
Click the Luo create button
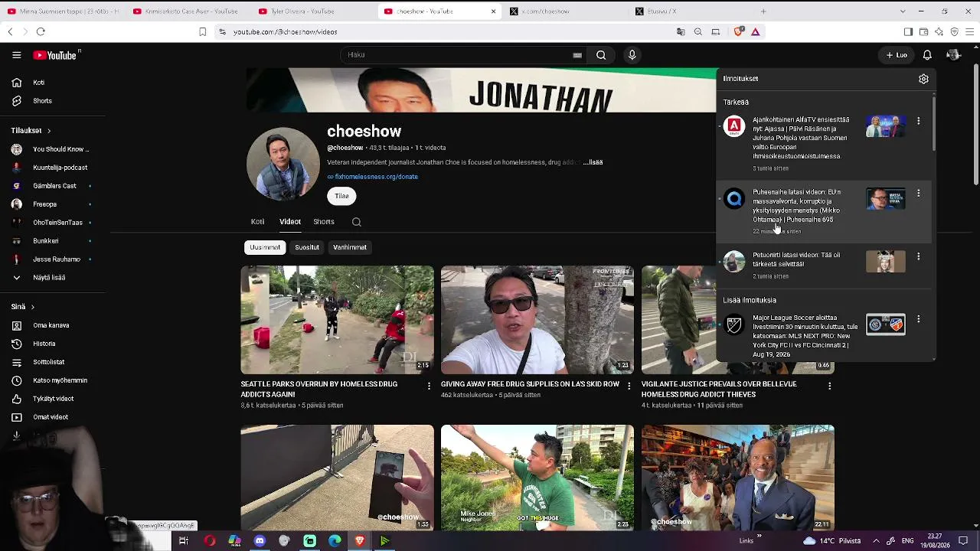pyautogui.click(x=897, y=55)
